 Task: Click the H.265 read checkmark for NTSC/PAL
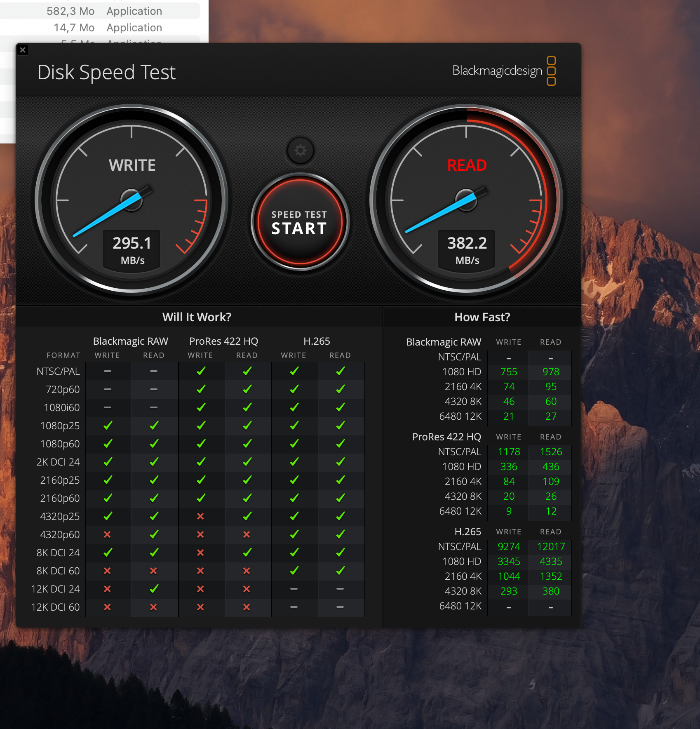pyautogui.click(x=340, y=371)
